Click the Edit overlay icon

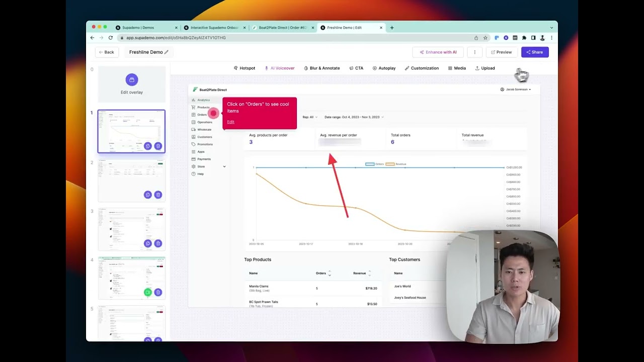(131, 79)
